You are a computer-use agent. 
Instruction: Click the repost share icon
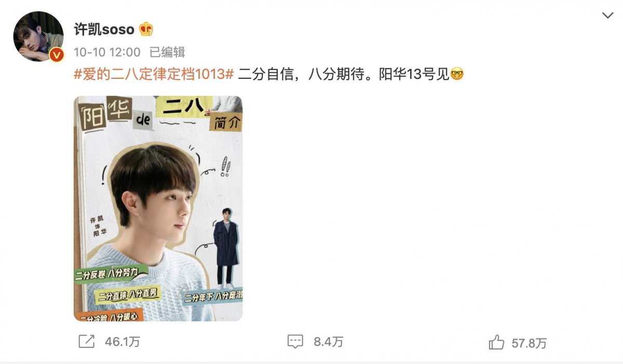tap(86, 341)
